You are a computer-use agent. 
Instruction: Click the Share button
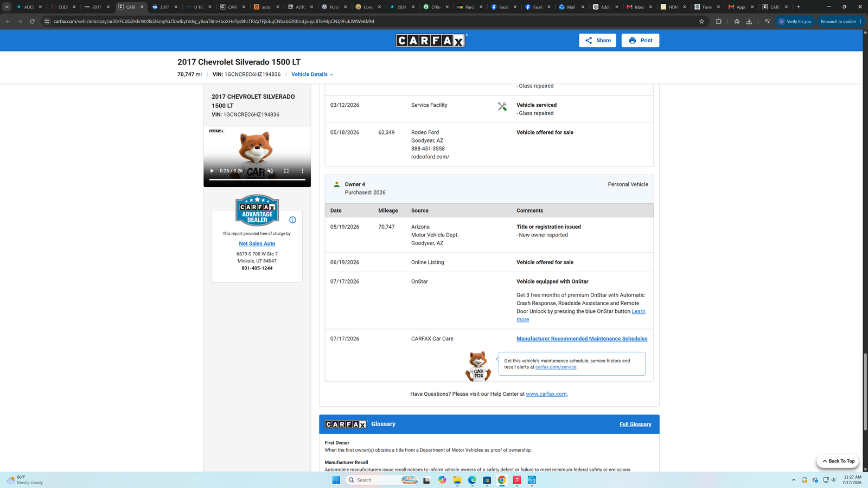tap(597, 41)
